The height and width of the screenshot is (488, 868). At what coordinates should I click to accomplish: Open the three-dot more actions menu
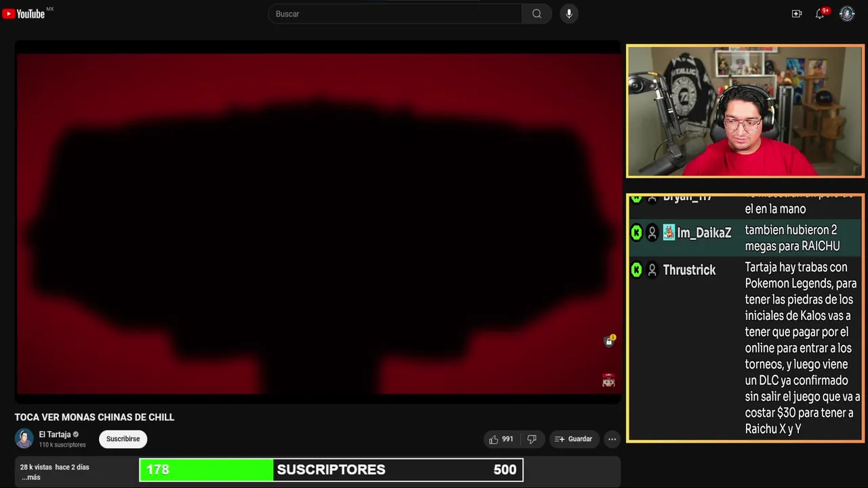(612, 439)
